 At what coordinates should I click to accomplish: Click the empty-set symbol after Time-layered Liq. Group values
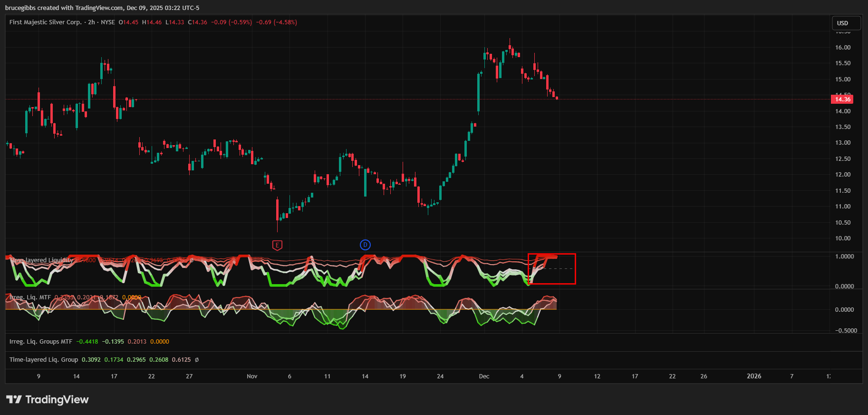[197, 360]
